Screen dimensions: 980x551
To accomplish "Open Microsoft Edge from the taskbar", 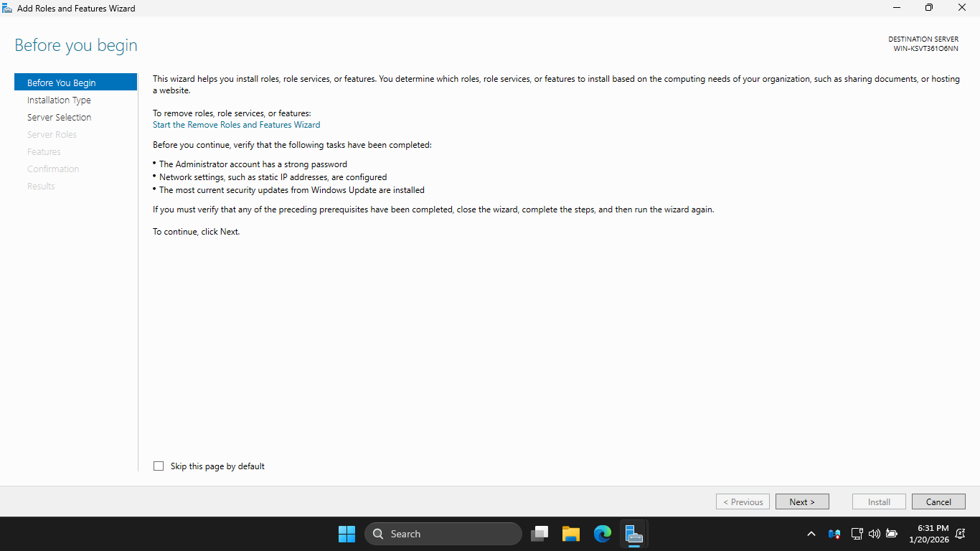I will (603, 534).
